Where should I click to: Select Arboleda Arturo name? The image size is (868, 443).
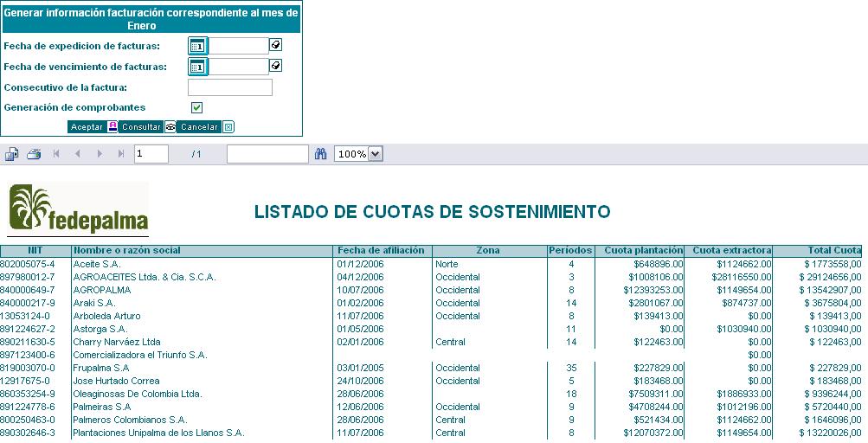[106, 316]
